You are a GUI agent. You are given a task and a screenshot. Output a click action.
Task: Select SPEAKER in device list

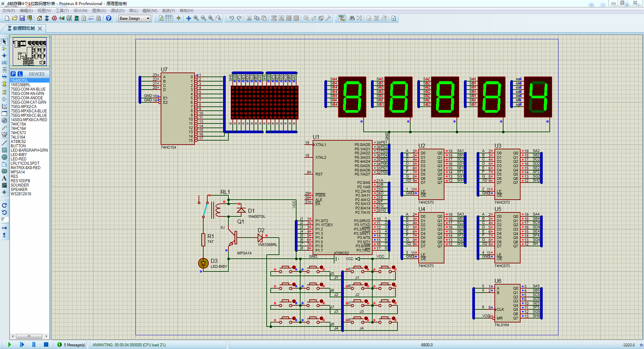click(x=30, y=190)
